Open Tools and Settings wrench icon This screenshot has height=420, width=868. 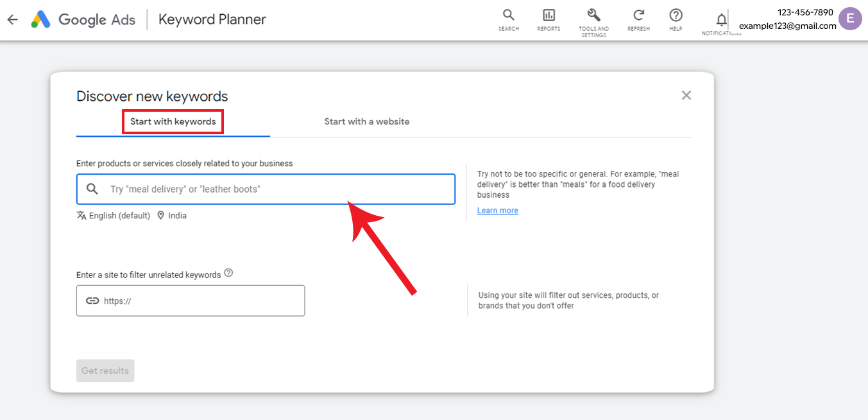(x=593, y=22)
